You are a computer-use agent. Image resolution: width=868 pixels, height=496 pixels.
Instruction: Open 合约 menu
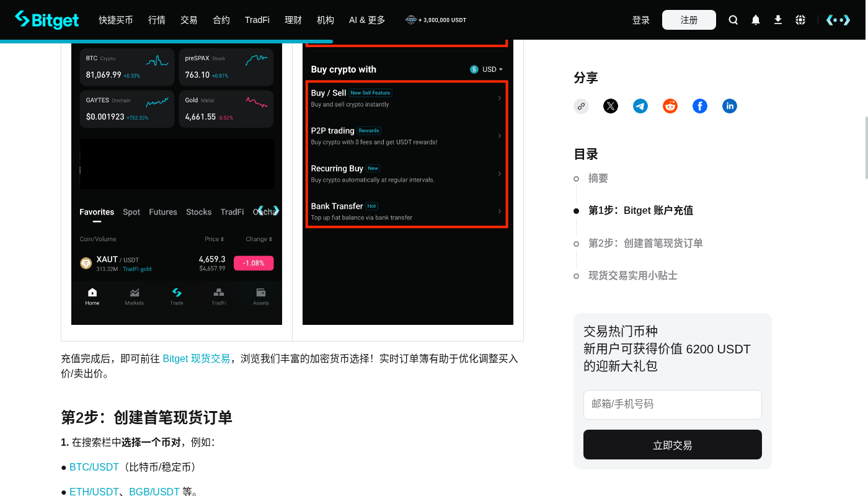221,20
